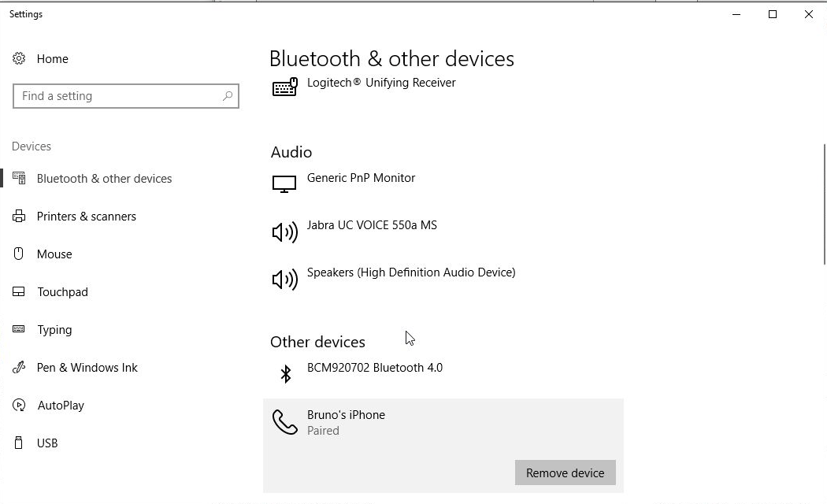Click the High Definition Audio speaker icon

(x=284, y=279)
